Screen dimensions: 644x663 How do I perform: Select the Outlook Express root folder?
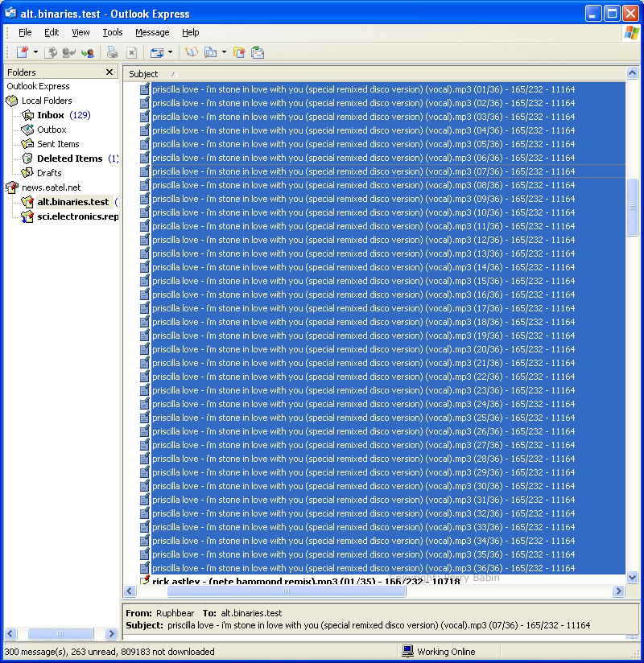pos(38,86)
